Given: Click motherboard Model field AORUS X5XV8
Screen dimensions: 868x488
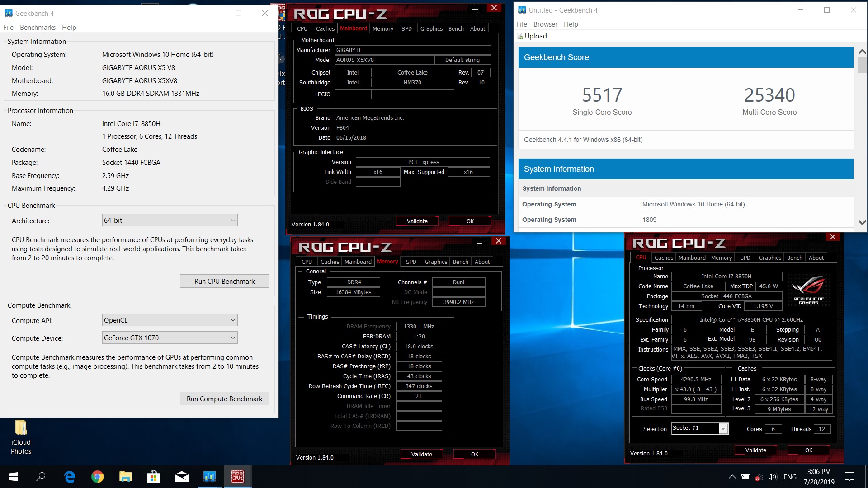Looking at the screenshot, I should tap(384, 60).
